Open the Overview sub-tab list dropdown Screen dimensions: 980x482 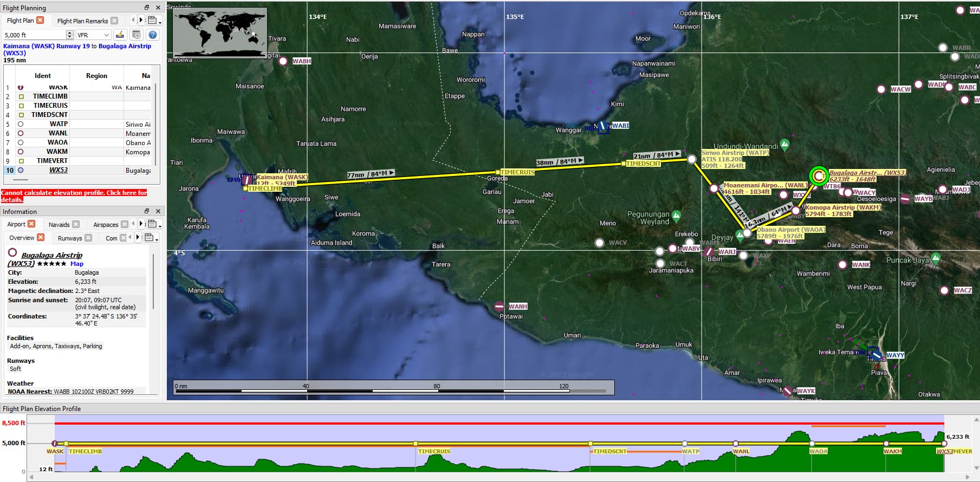(151, 238)
